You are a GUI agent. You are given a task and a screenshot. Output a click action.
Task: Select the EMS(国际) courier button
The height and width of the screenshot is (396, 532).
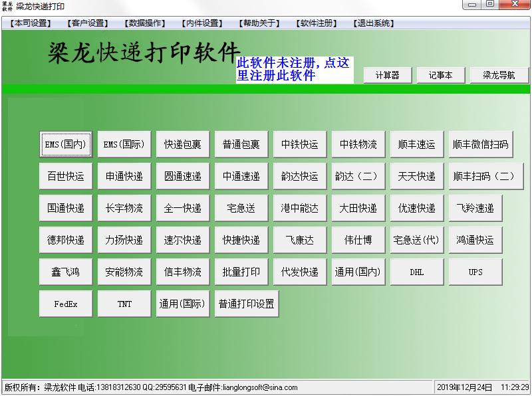(x=124, y=144)
